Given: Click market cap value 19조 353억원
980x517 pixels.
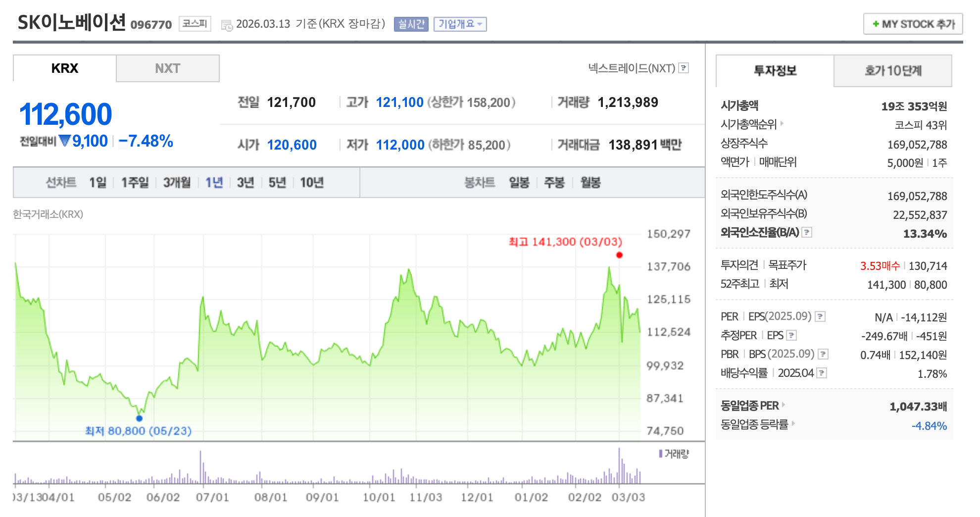Looking at the screenshot, I should point(914,106).
